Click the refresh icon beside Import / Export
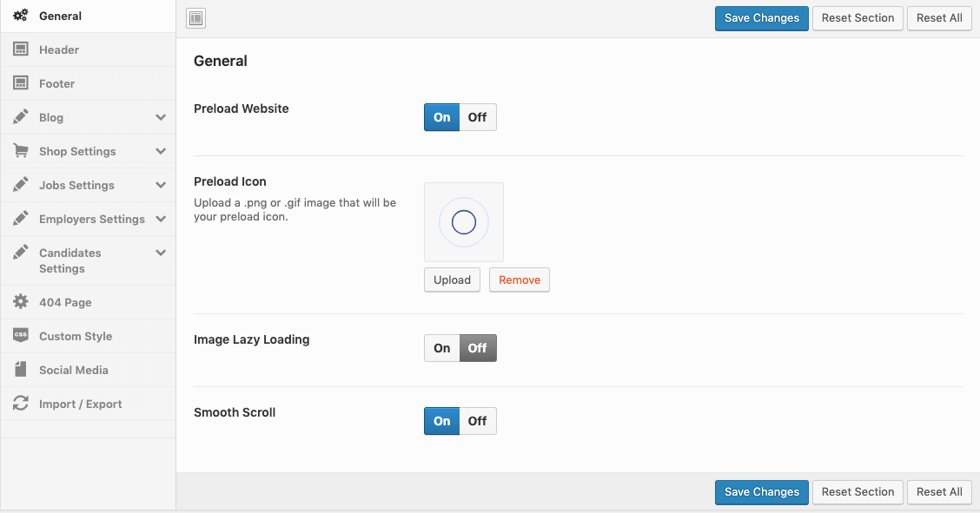This screenshot has width=980, height=513. [21, 404]
